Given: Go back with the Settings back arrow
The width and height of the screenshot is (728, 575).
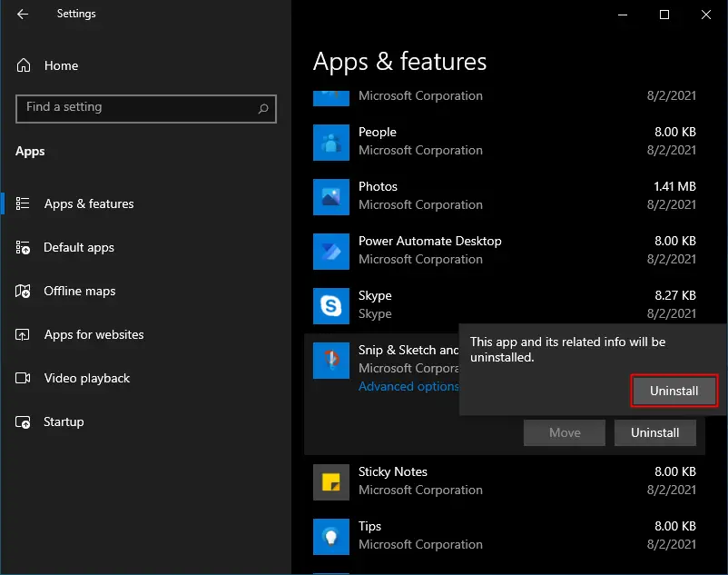Looking at the screenshot, I should click(23, 14).
